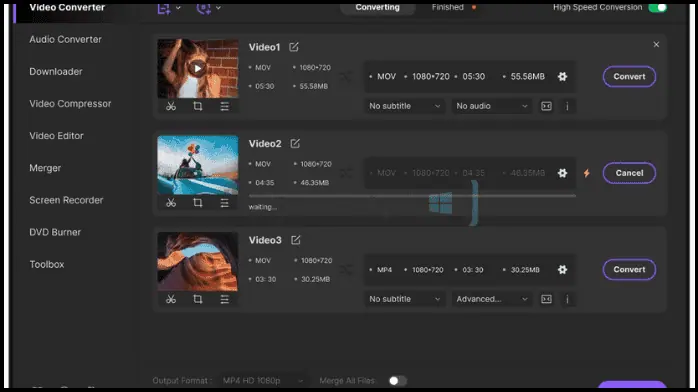This screenshot has height=392, width=698.
Task: Open the effects list icon under Video3
Action: coord(225,299)
